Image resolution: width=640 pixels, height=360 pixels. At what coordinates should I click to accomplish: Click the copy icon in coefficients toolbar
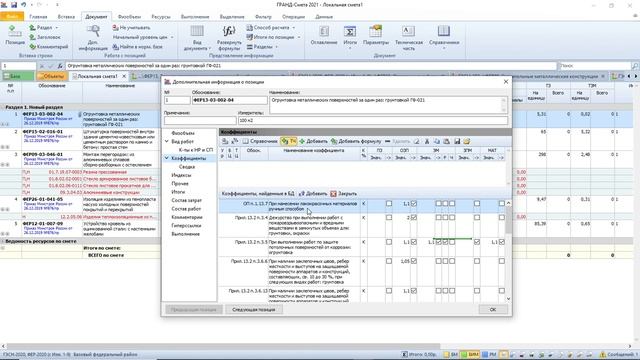[437, 141]
